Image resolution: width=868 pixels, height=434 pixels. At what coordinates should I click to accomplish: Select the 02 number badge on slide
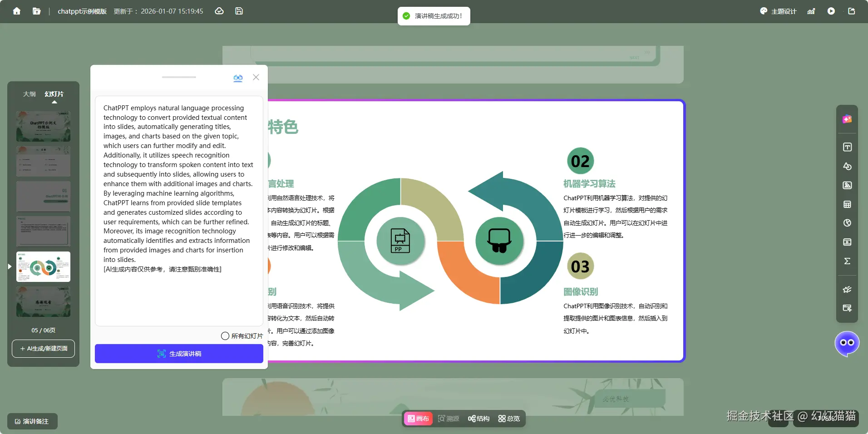[x=580, y=161]
